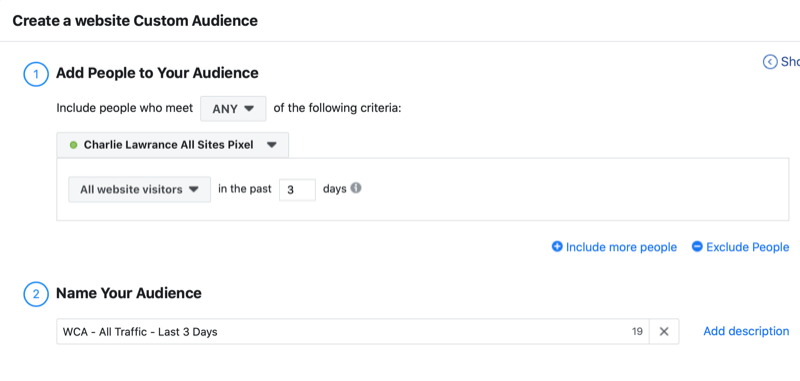This screenshot has width=800, height=381.
Task: Click the step 1 circle badge
Action: tap(36, 74)
